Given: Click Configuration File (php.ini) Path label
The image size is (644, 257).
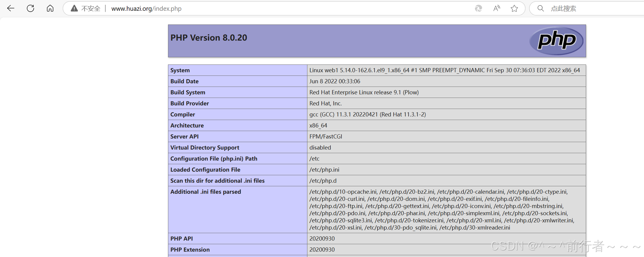Looking at the screenshot, I should [214, 158].
